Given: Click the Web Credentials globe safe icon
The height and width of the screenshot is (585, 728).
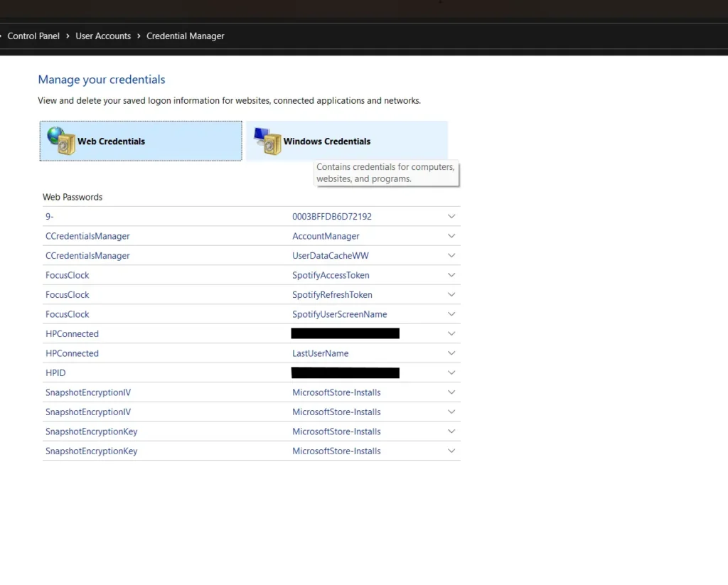Looking at the screenshot, I should click(x=61, y=141).
